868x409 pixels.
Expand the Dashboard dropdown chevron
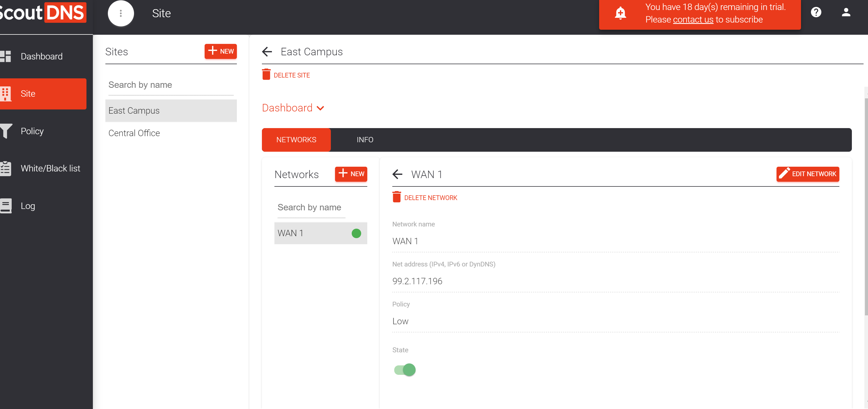[321, 108]
